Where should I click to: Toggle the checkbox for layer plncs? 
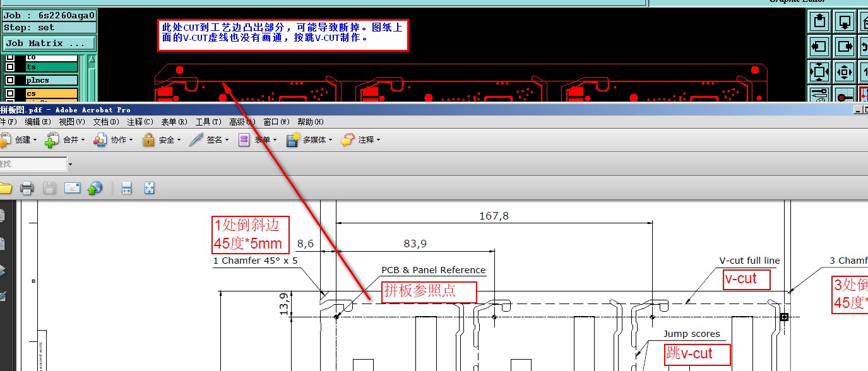pyautogui.click(x=9, y=80)
